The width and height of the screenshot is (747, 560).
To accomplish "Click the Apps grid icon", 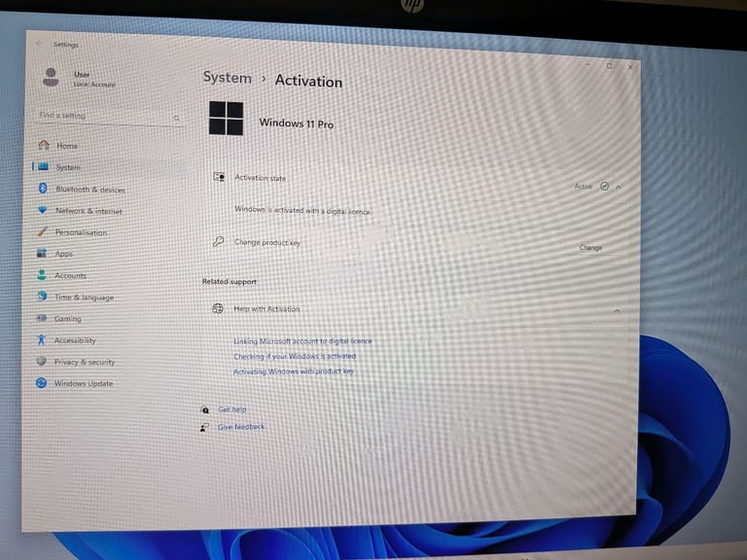I will pyautogui.click(x=42, y=253).
